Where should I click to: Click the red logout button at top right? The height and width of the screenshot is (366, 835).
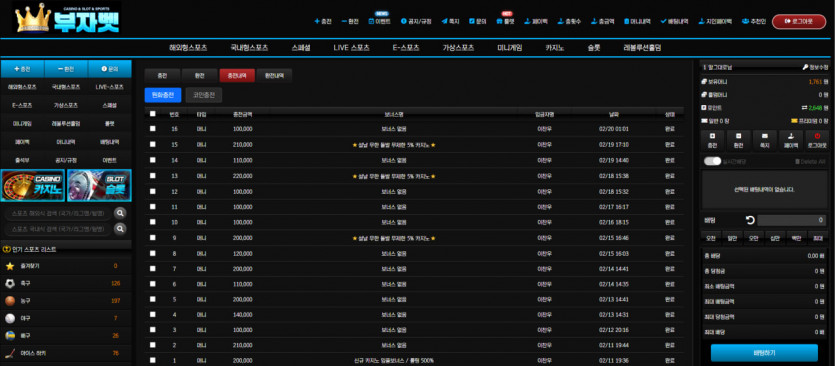(799, 22)
